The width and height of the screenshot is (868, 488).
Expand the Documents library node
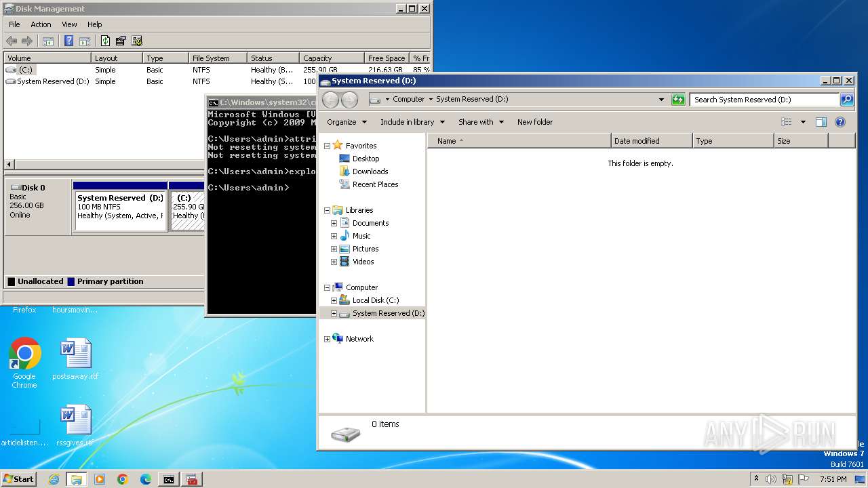(x=334, y=223)
